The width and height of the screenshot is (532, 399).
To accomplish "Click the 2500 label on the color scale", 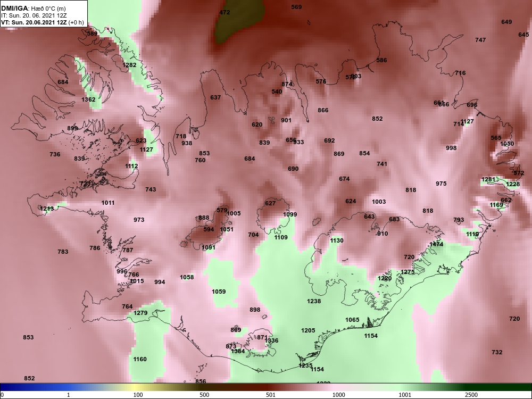I will tap(471, 395).
